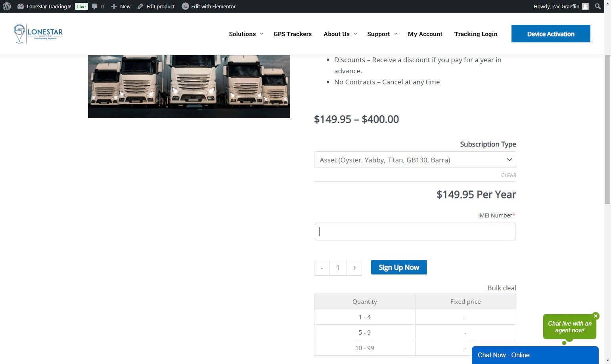Expand the Support menu chevron

(396, 34)
